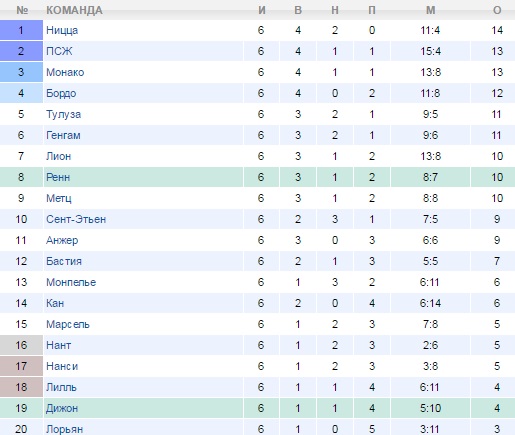Click the О points column header
Screen dimensions: 515x435
click(x=497, y=10)
